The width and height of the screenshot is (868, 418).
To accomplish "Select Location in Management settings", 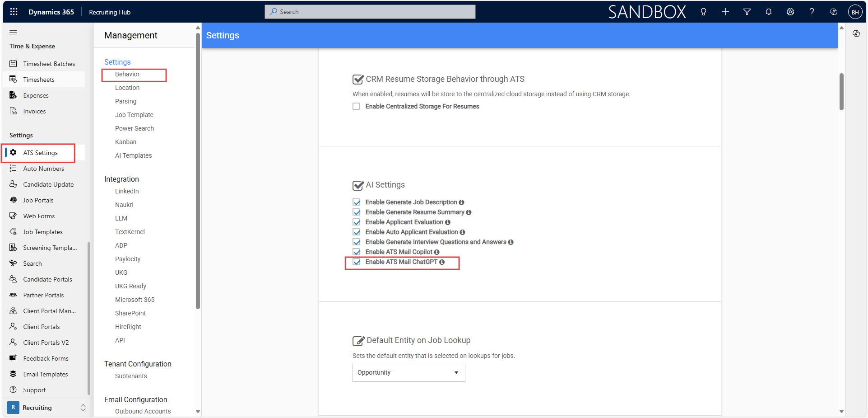I will point(127,88).
